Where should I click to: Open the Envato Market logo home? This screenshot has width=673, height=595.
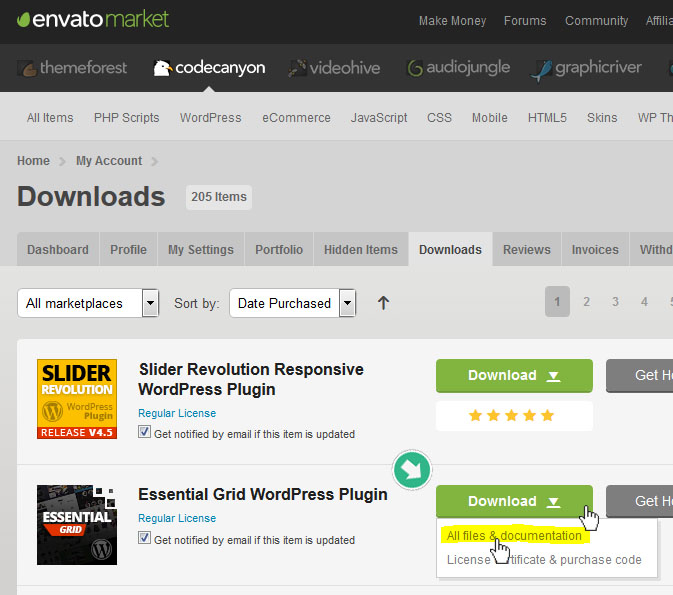point(93,19)
